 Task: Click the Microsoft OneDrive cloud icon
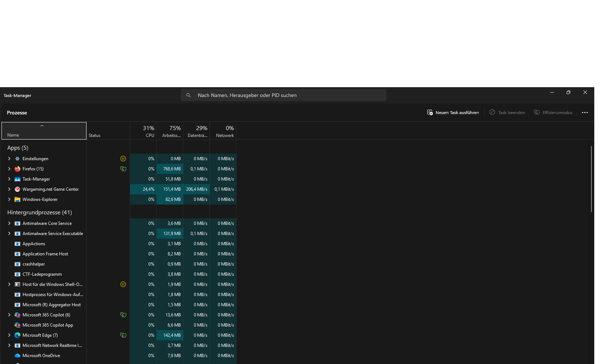coord(17,356)
